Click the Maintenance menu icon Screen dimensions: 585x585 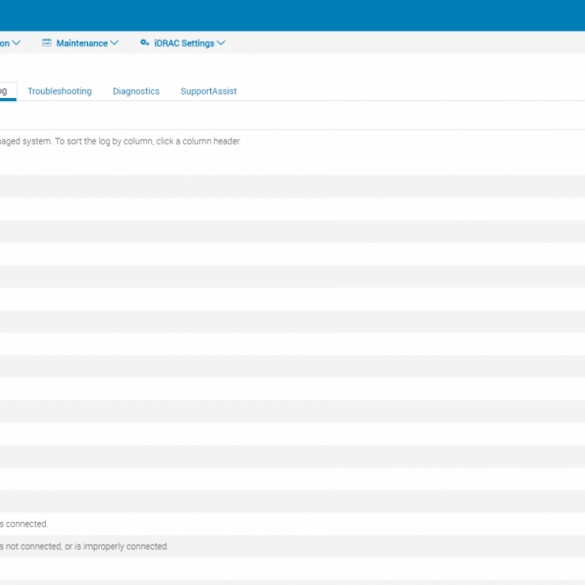(x=47, y=43)
